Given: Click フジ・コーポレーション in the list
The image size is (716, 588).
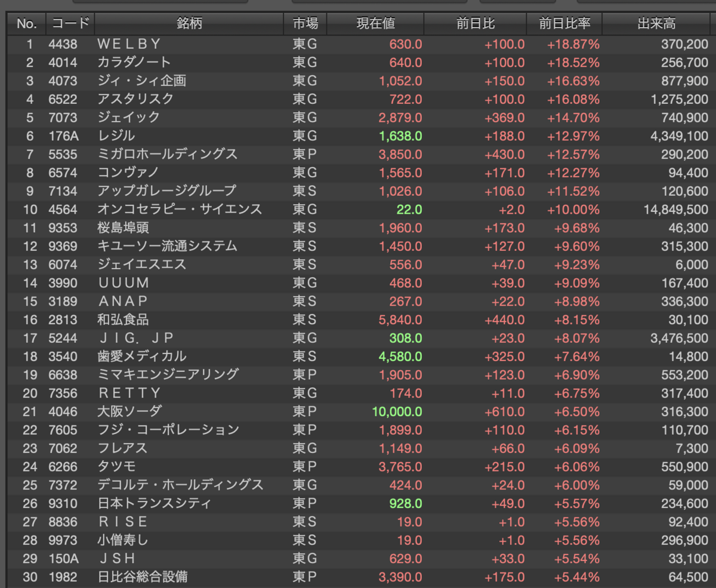Looking at the screenshot, I should click(x=168, y=430).
